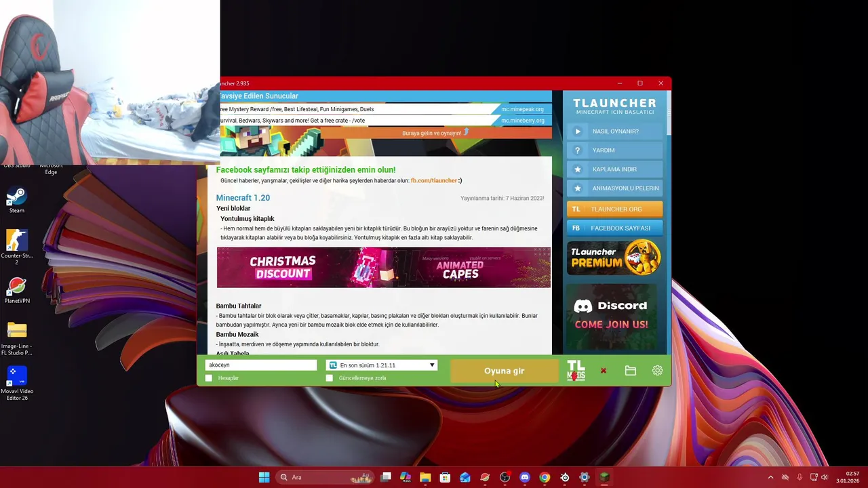
Task: Open Movavi Video Editor 26 desktop icon
Action: tap(17, 384)
